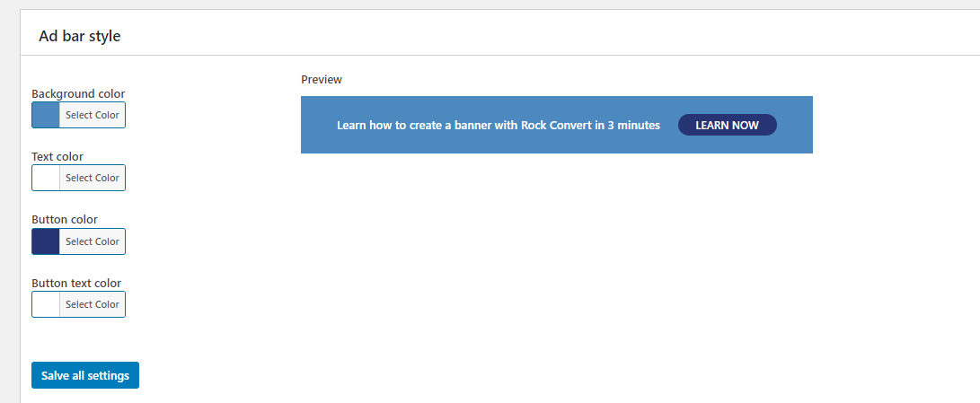
Task: Open Select Color for Button text color
Action: pyautogui.click(x=93, y=304)
